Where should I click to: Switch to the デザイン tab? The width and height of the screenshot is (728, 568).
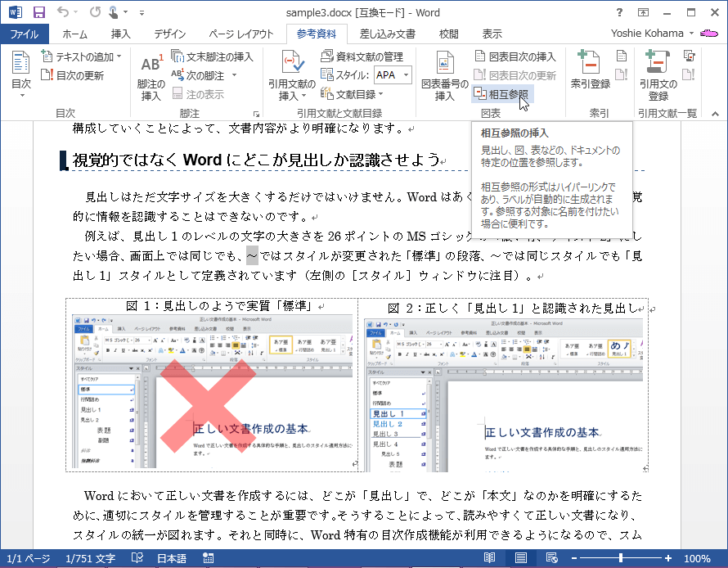(x=170, y=34)
